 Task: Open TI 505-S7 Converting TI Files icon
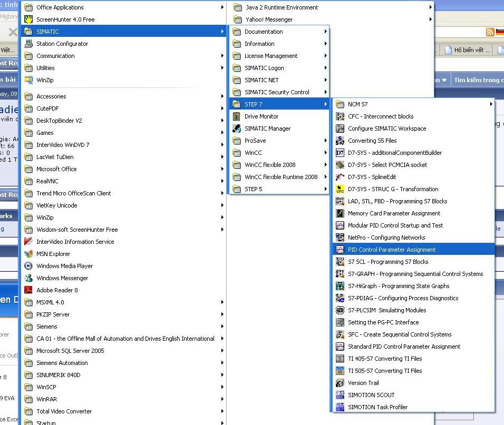coord(340,371)
